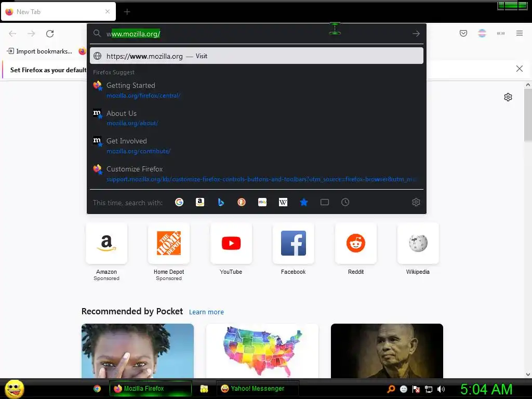Search with Google this time
Image resolution: width=532 pixels, height=399 pixels.
coord(179,202)
